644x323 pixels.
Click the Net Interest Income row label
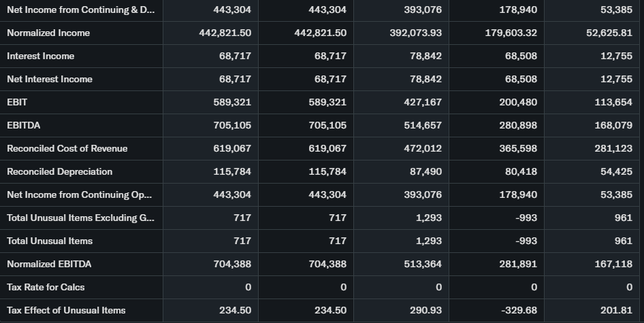pos(50,79)
